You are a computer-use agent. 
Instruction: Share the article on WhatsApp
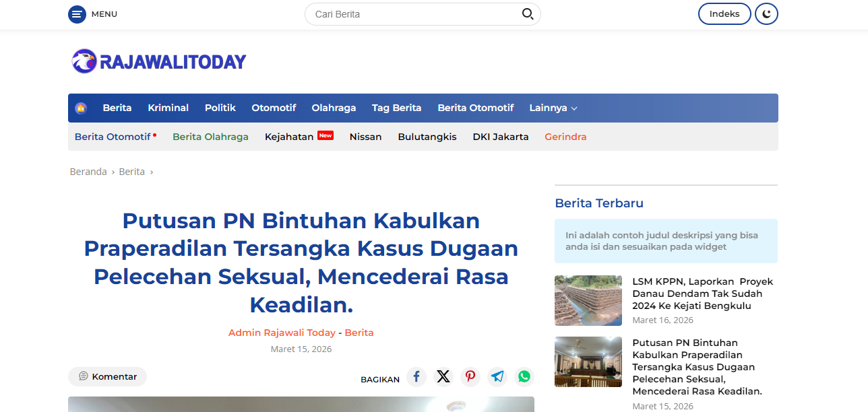(524, 377)
